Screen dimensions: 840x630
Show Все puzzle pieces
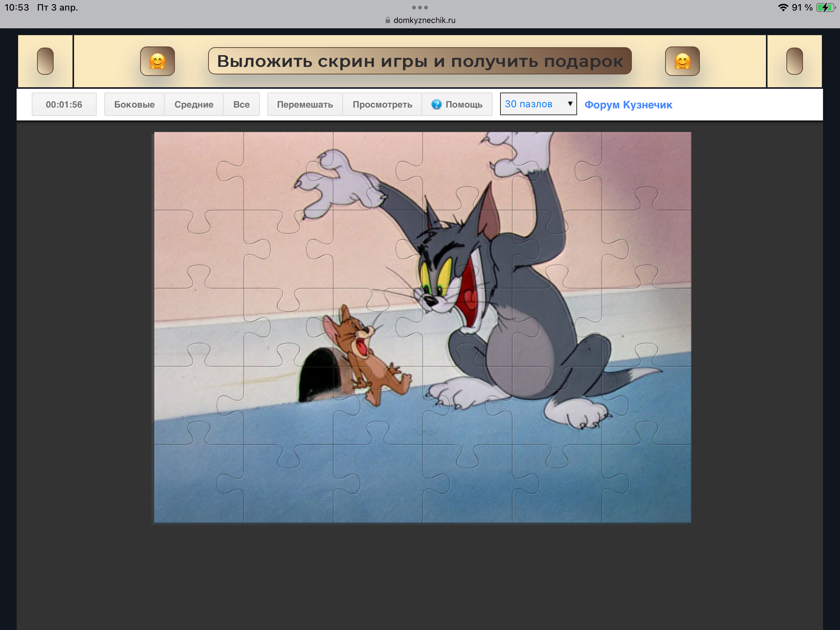pos(241,104)
